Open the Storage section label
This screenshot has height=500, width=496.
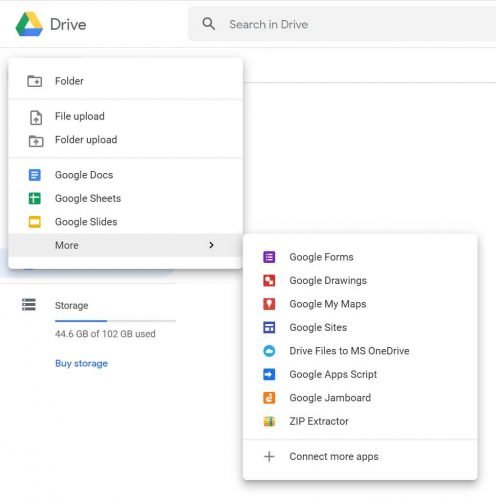click(x=71, y=305)
